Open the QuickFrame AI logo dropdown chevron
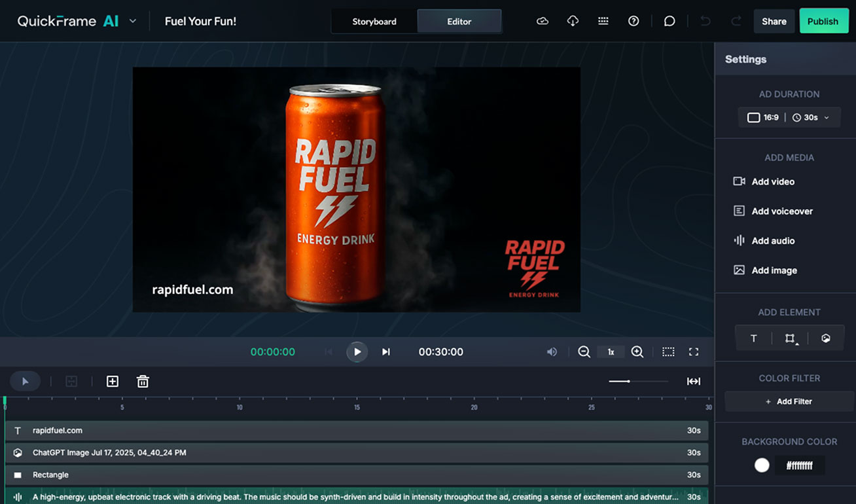The height and width of the screenshot is (504, 856). tap(133, 21)
